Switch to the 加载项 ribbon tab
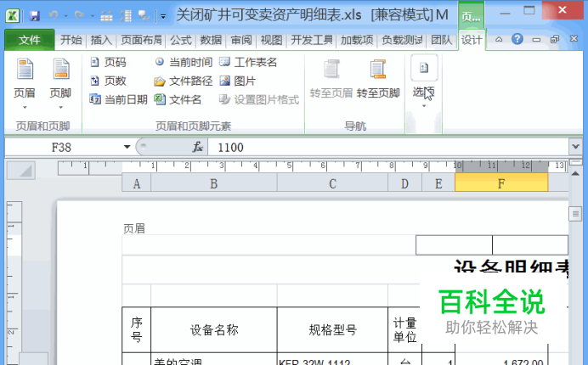Image resolution: width=588 pixels, height=365 pixels. pyautogui.click(x=357, y=40)
